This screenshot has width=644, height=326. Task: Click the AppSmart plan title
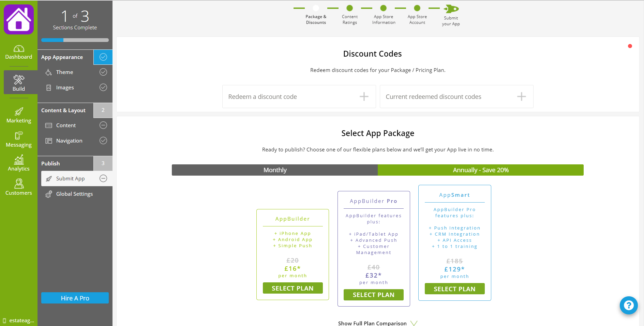(x=454, y=195)
